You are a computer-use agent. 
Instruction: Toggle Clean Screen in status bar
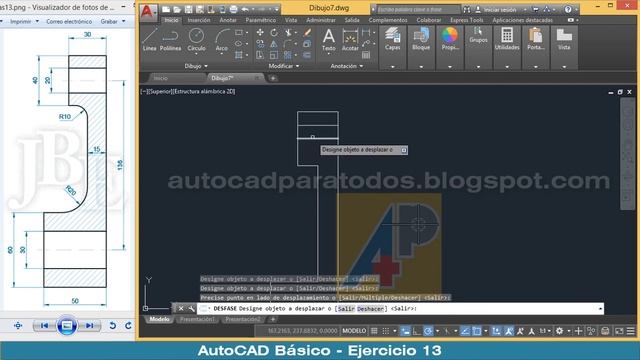pos(619,331)
